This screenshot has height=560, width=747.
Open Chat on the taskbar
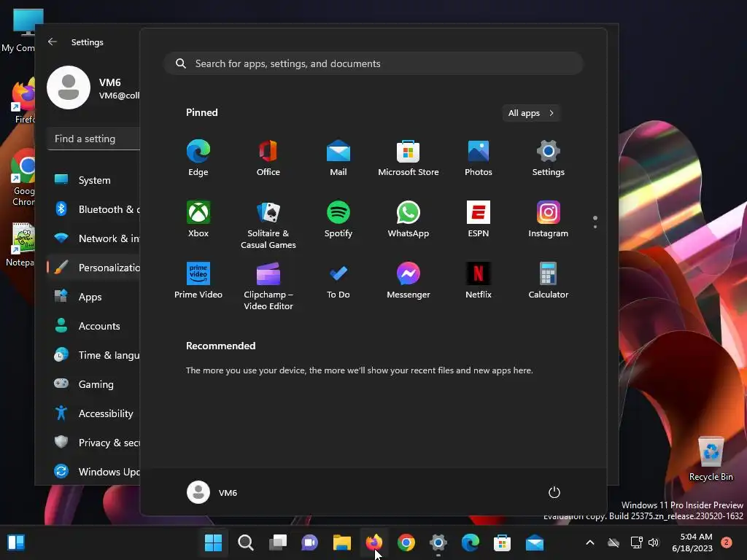(309, 542)
